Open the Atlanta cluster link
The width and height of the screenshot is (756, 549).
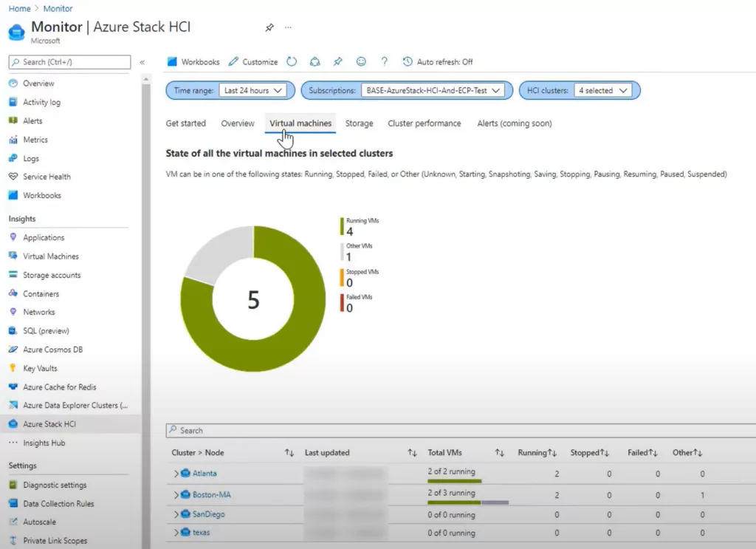[x=205, y=474]
